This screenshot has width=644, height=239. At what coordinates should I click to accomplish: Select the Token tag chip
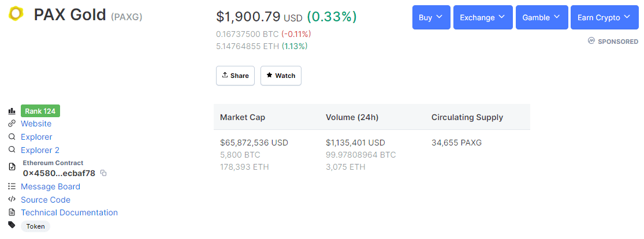(x=35, y=226)
